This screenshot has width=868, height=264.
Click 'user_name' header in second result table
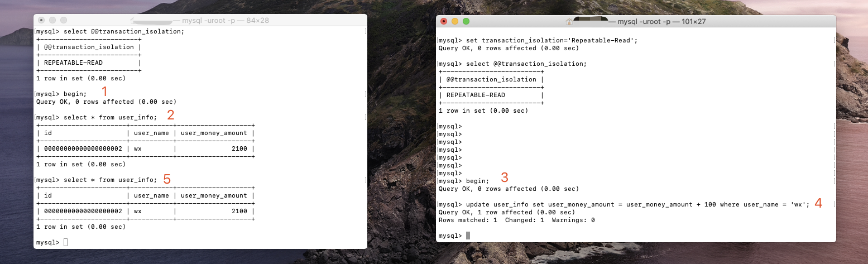[151, 195]
